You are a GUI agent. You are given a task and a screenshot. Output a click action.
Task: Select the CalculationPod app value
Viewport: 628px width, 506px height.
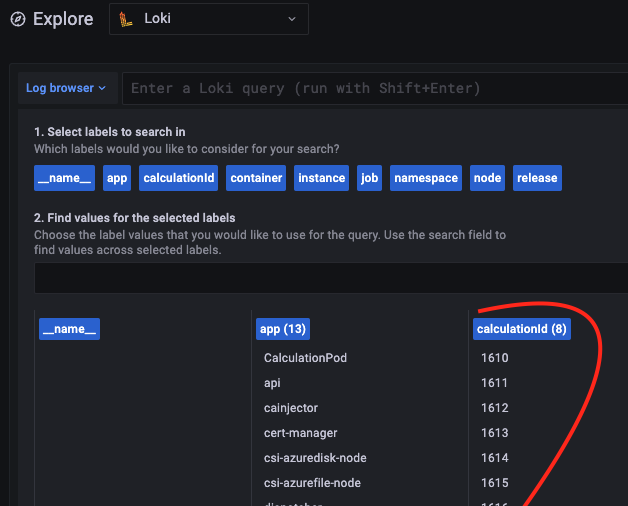[x=305, y=358]
